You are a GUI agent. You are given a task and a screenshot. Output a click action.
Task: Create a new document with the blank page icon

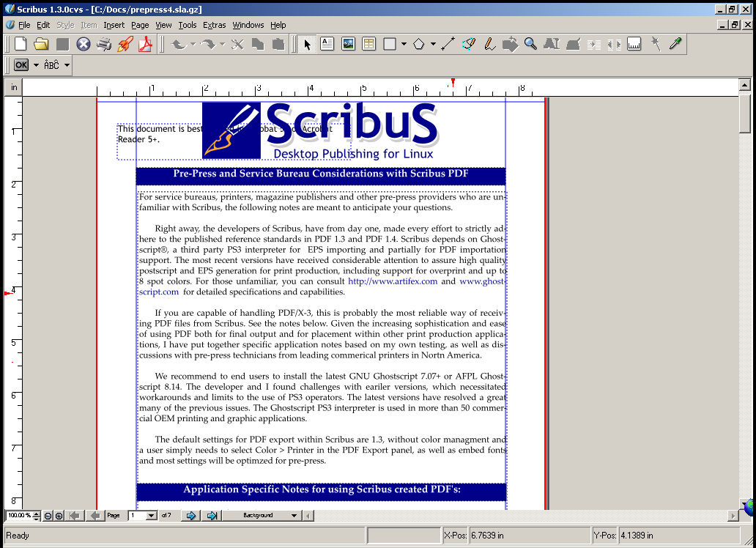click(21, 44)
